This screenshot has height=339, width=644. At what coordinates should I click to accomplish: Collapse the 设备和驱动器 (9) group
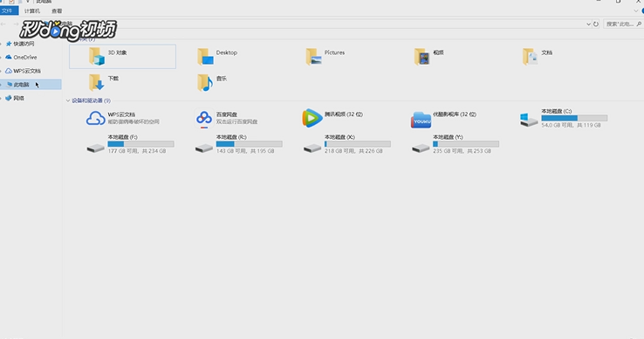coord(68,100)
